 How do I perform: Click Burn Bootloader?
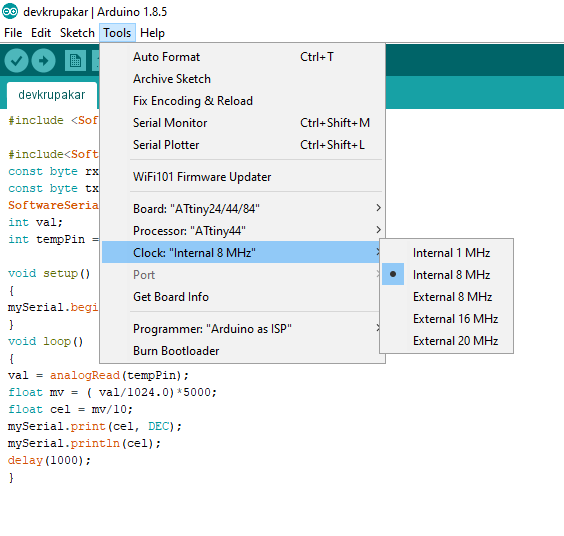(242, 350)
